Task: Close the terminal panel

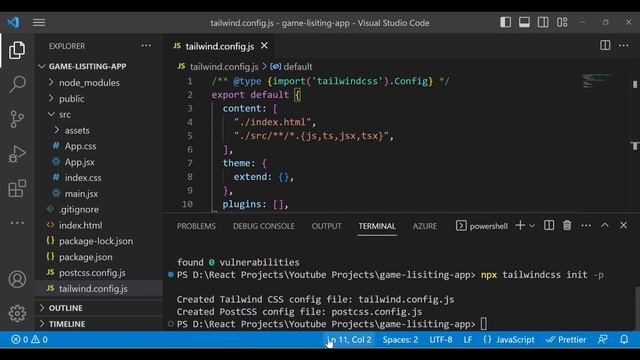Action: 623,225
